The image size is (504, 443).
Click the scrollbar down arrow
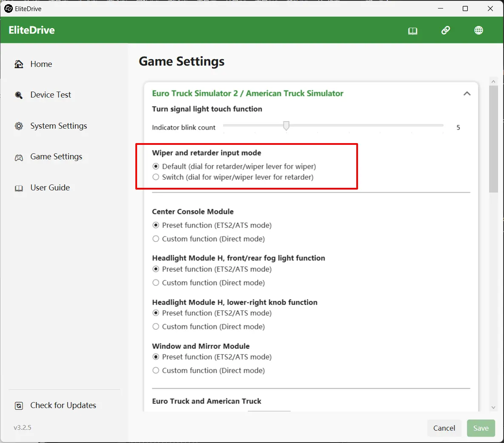[493, 407]
